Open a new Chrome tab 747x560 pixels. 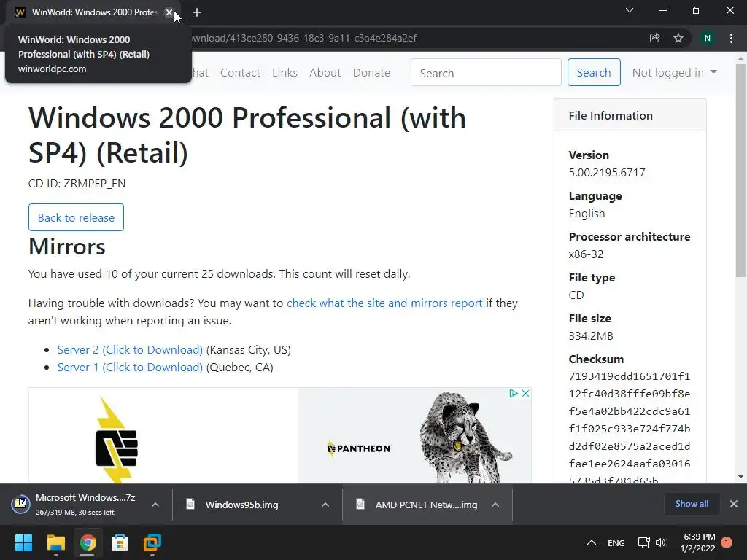[x=197, y=12]
